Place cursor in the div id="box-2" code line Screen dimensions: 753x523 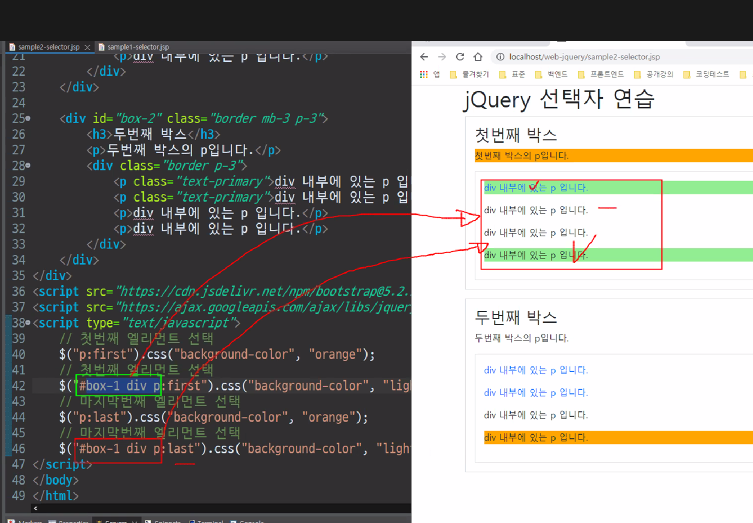pyautogui.click(x=194, y=118)
